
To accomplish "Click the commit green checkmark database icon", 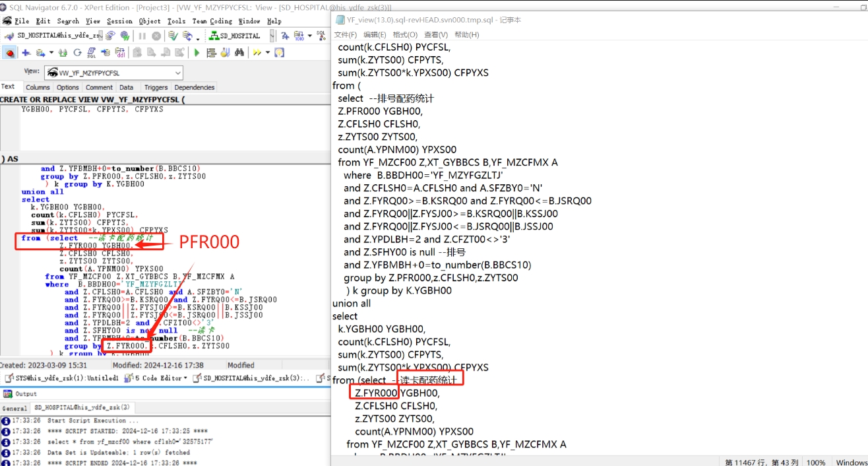I will (173, 36).
